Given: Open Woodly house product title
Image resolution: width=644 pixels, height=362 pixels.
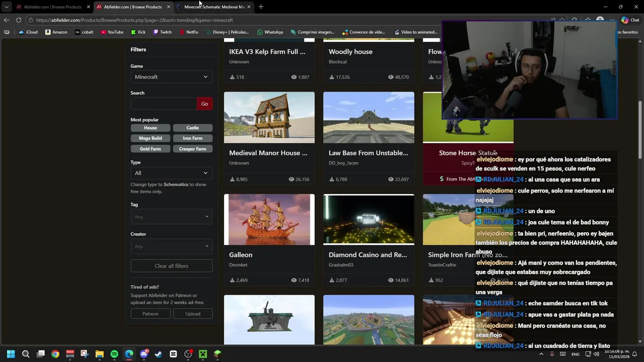Looking at the screenshot, I should tap(351, 52).
